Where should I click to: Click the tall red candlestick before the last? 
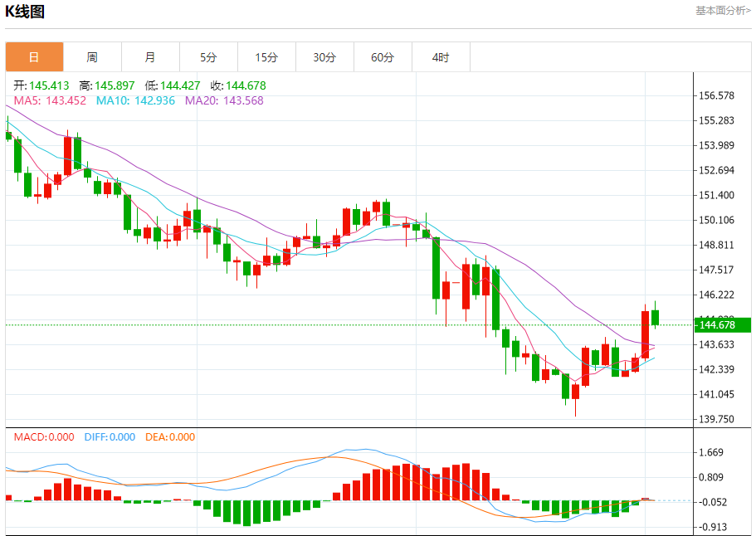(x=645, y=334)
